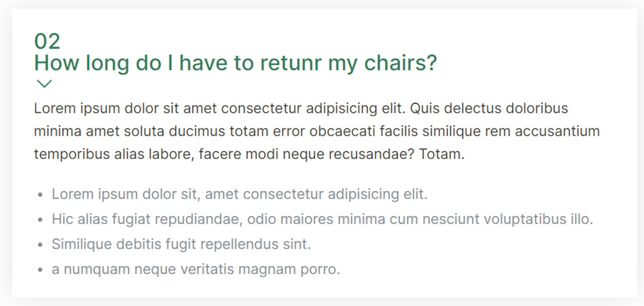The width and height of the screenshot is (644, 306).
Task: Click the paragraph line starting 'Lorem ipsum dolor sit amet consectetur'
Action: (x=301, y=108)
